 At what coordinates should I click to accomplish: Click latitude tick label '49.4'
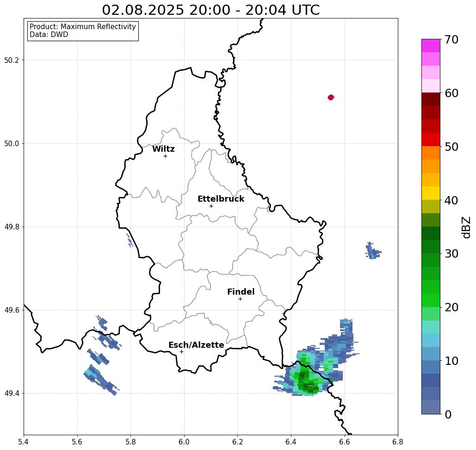click(12, 394)
